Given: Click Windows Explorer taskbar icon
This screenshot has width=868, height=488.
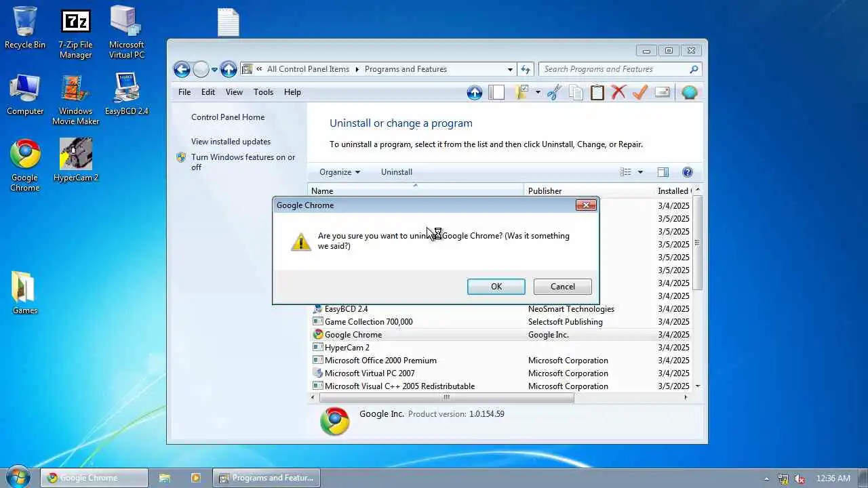Looking at the screenshot, I should coord(165,478).
